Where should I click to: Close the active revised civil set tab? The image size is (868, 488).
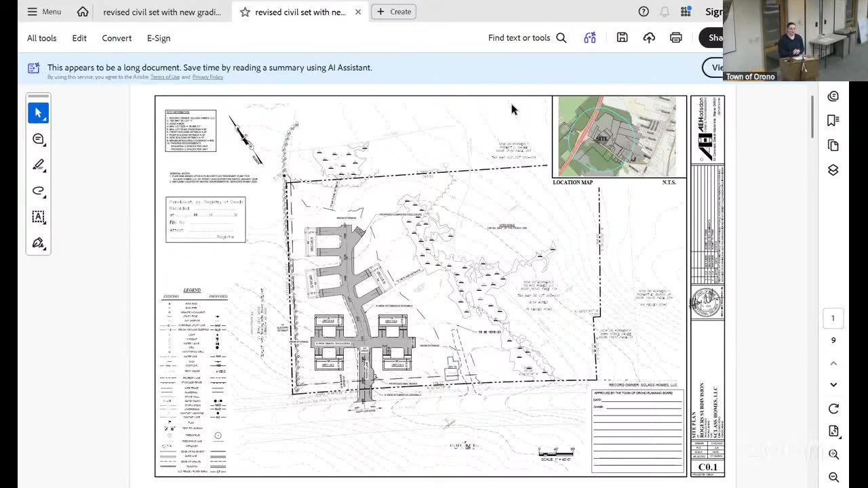358,12
